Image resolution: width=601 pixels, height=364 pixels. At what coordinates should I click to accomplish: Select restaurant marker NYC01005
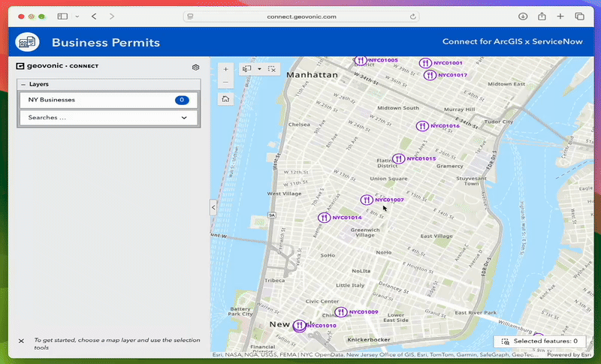pyautogui.click(x=361, y=60)
